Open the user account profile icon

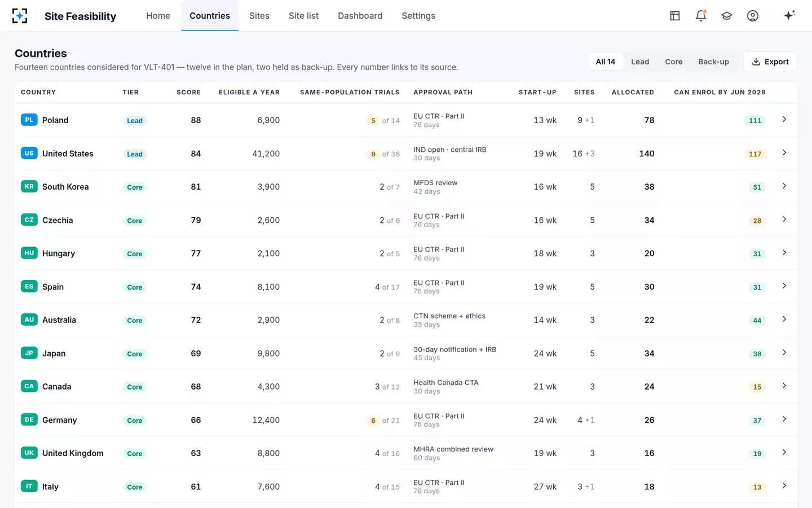point(753,16)
